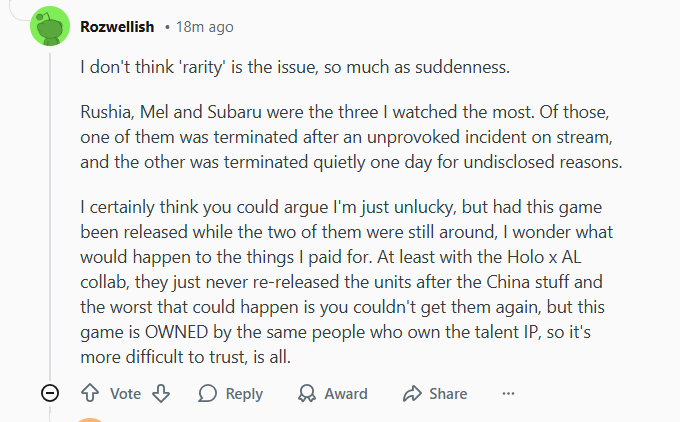Viewport: 680px width, 422px height.
Task: Click the Award ribbon icon
Action: click(305, 393)
